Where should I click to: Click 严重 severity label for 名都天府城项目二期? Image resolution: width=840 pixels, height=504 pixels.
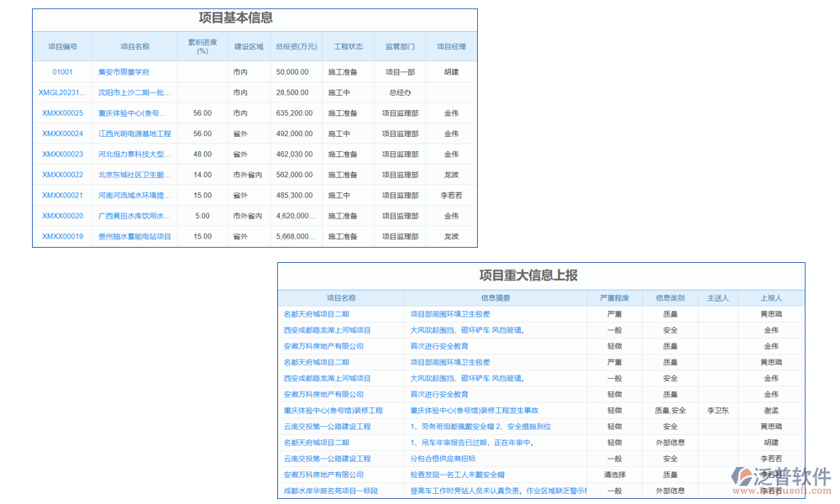tap(614, 312)
